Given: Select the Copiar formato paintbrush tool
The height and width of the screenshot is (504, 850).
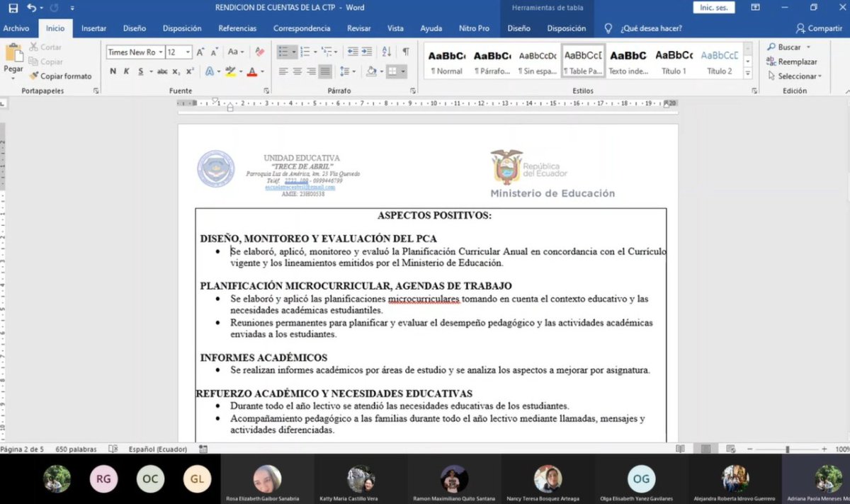Looking at the screenshot, I should (x=61, y=76).
